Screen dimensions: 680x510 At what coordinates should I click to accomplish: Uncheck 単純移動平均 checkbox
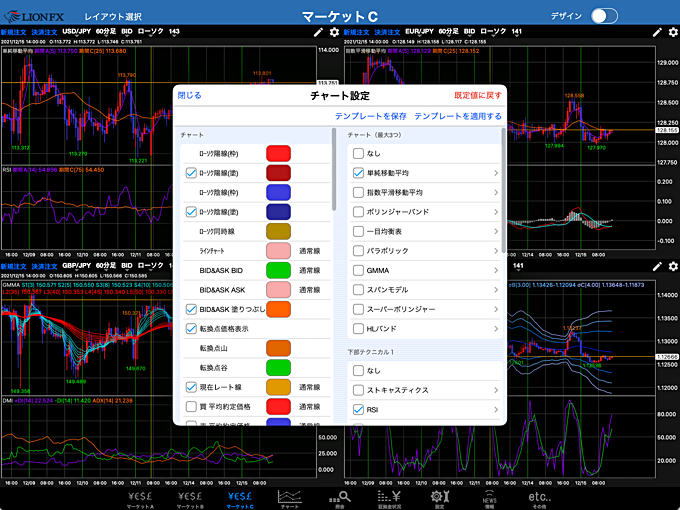(358, 173)
